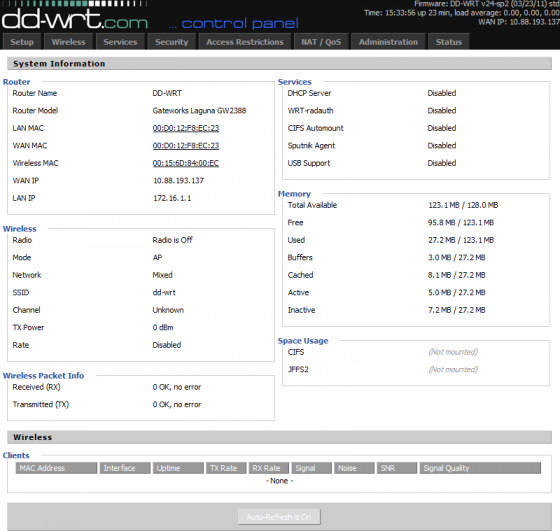
Task: Click the dd-wrt.com logo
Action: pyautogui.click(x=75, y=19)
